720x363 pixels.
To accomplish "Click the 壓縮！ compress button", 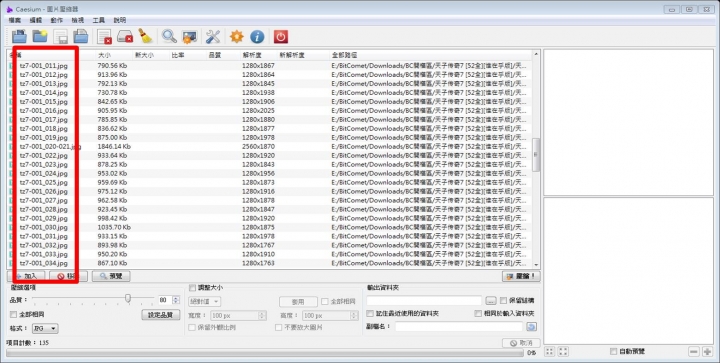I will pos(521,276).
